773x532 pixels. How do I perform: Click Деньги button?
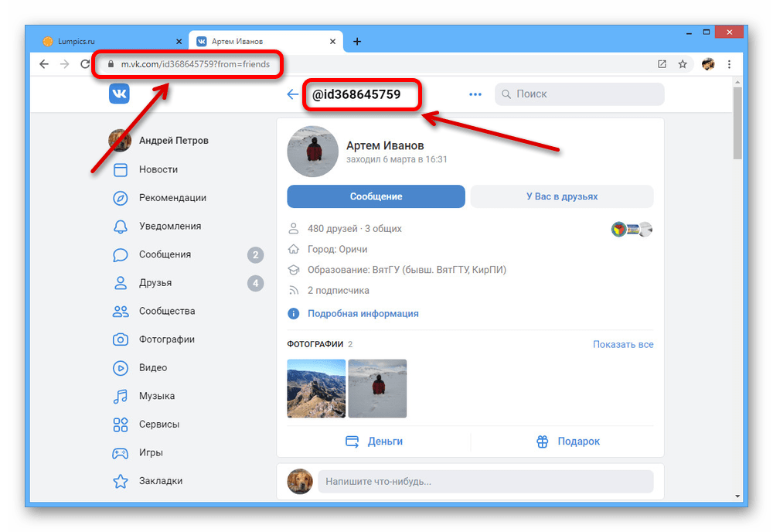coord(373,442)
